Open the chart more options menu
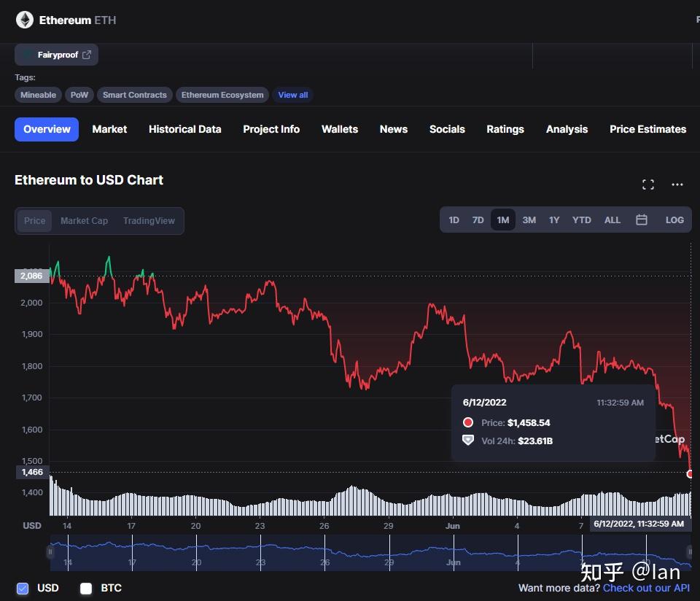This screenshot has width=700, height=601. click(677, 185)
